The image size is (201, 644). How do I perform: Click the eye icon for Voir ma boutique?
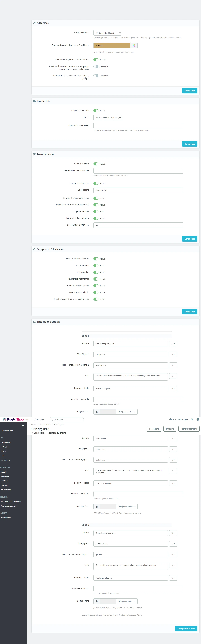click(x=170, y=419)
